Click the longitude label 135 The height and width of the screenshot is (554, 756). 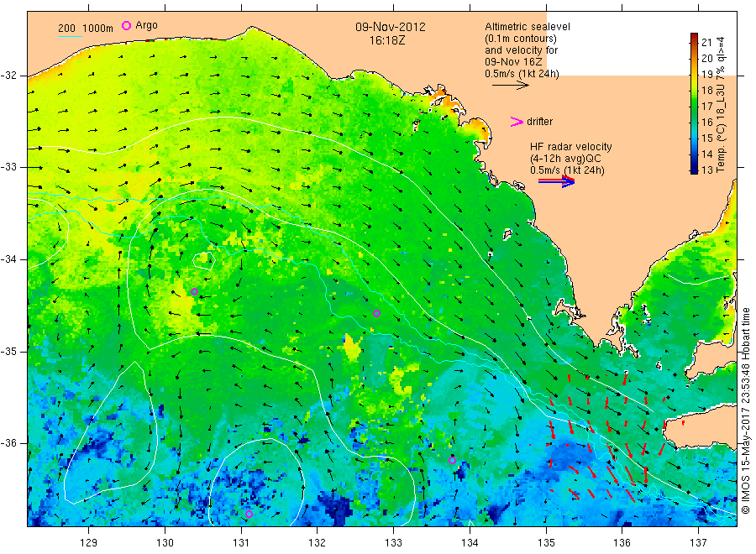546,543
